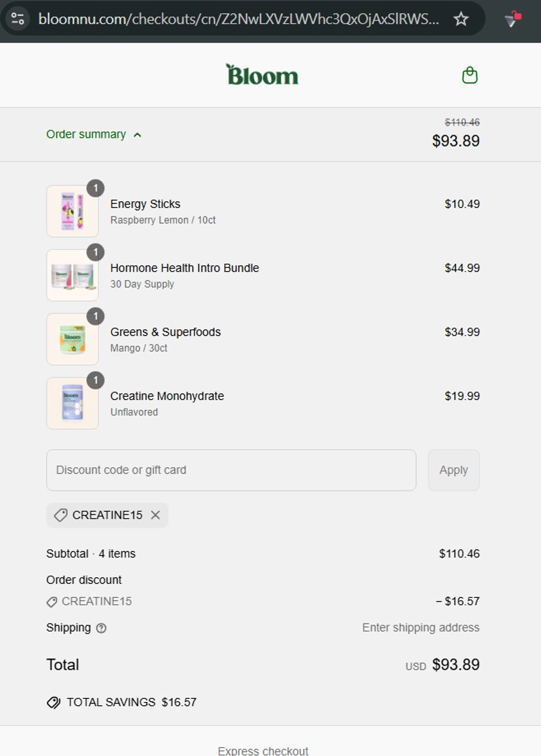Click the Total Savings tag icon
Image resolution: width=541 pixels, height=756 pixels.
click(53, 702)
